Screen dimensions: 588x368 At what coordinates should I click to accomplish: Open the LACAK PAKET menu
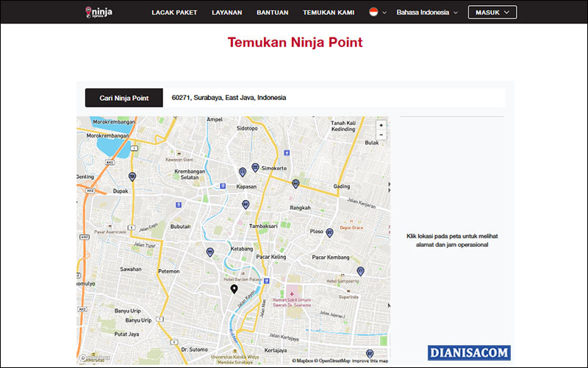click(174, 13)
